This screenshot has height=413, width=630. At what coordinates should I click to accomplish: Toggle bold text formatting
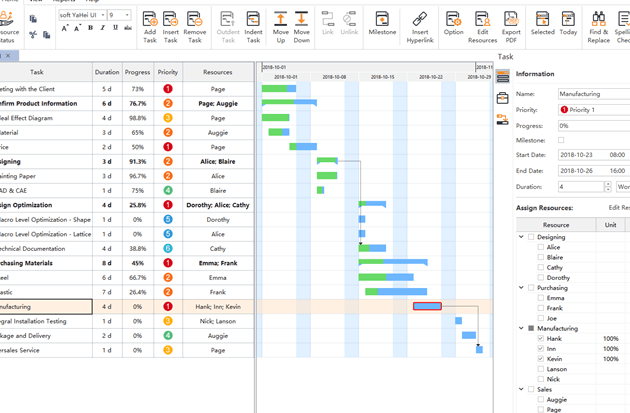point(90,28)
